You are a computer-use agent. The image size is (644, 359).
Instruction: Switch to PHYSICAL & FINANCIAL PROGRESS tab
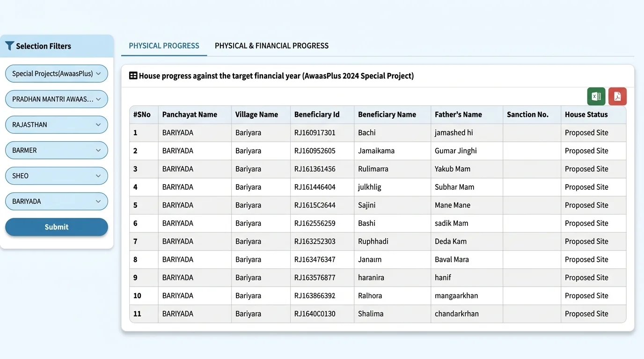point(271,46)
